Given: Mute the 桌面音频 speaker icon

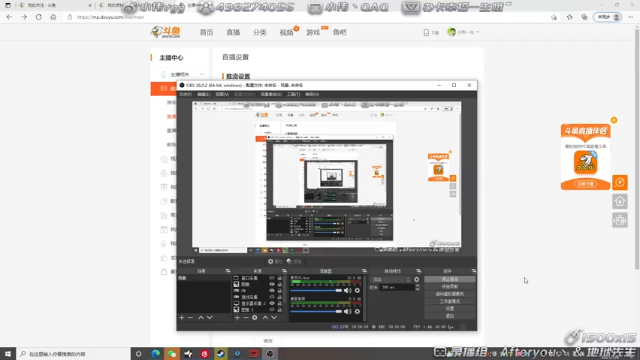Looking at the screenshot, I should click(347, 311).
